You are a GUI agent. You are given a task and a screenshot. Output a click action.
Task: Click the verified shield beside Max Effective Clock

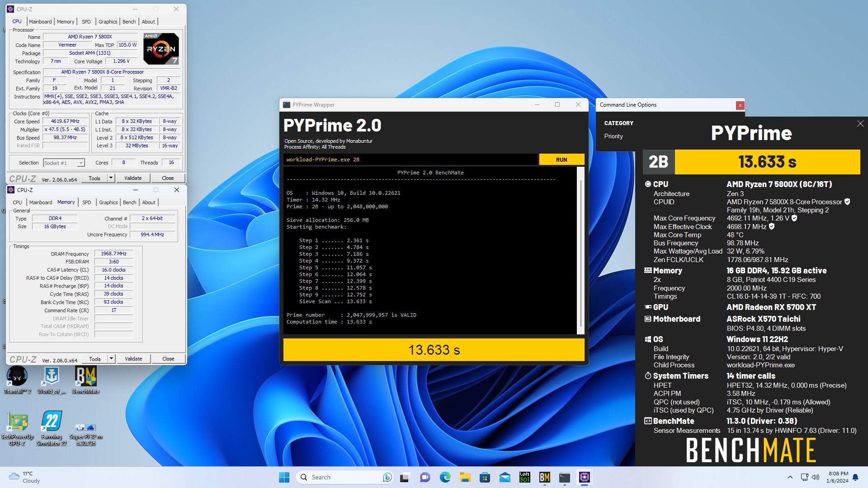pyautogui.click(x=772, y=226)
